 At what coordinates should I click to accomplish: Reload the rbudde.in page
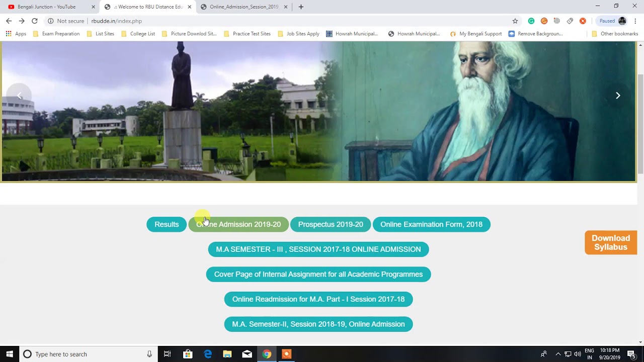point(35,21)
